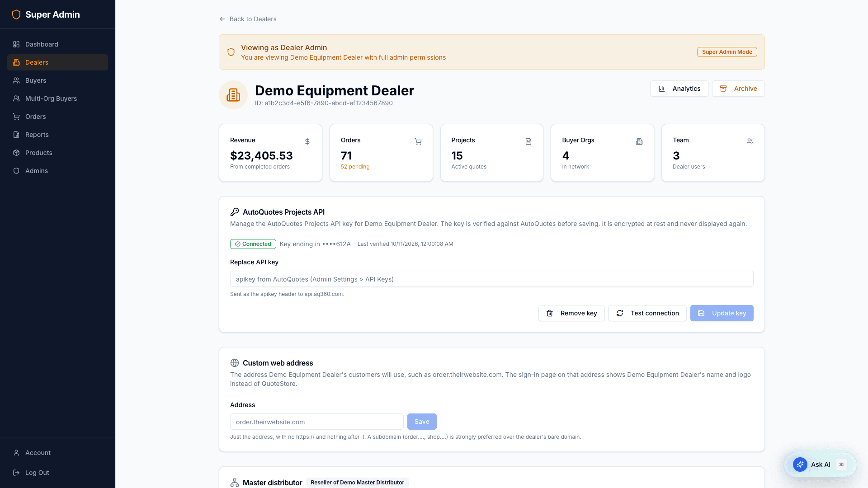Click the dealer ID text under the title
The image size is (868, 488).
324,103
